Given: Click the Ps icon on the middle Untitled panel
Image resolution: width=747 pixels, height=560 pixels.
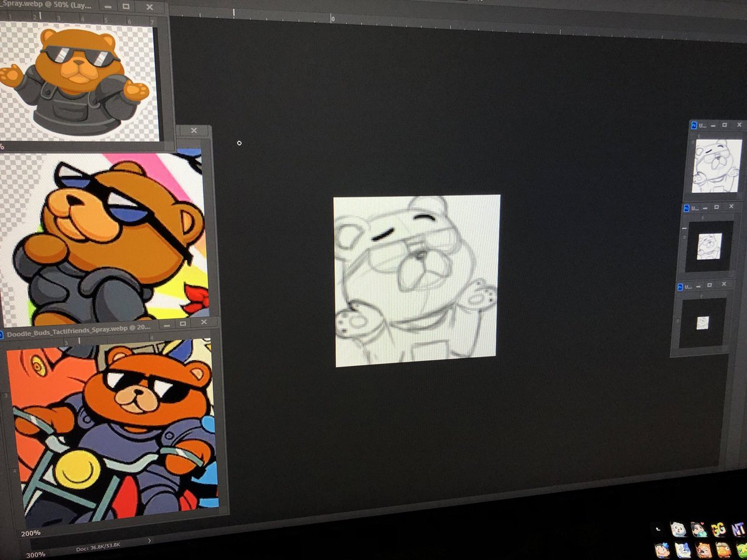Looking at the screenshot, I should pyautogui.click(x=686, y=207).
